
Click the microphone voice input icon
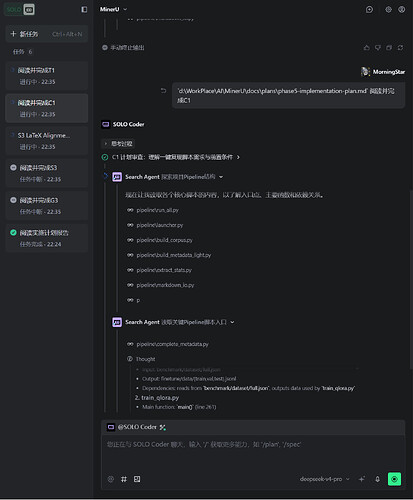377,479
